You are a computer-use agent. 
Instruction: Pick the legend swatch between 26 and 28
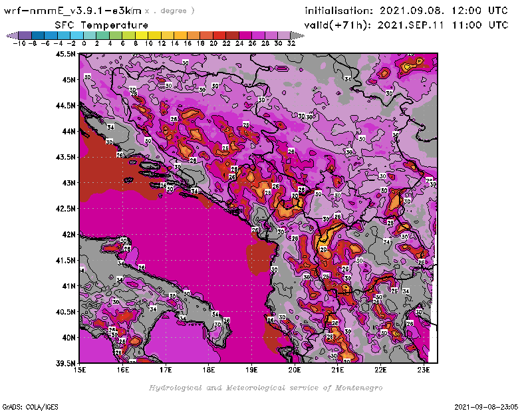(258, 35)
